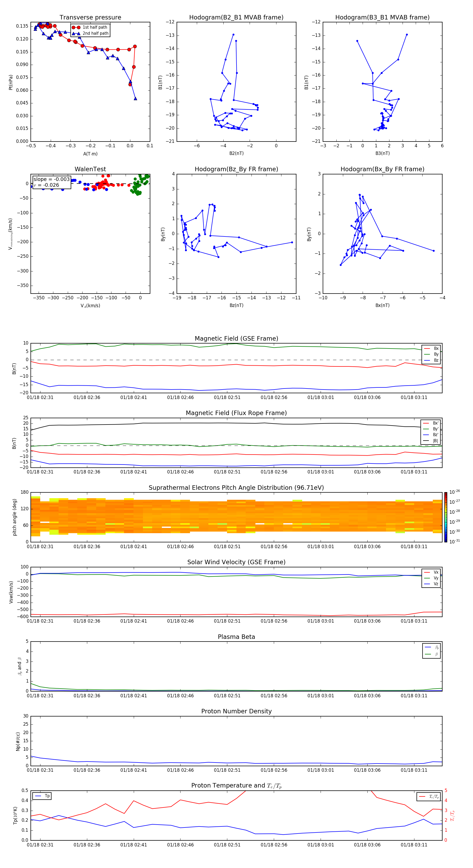
Task: Click the 'WalenTest' plot title
Action: coord(90,169)
